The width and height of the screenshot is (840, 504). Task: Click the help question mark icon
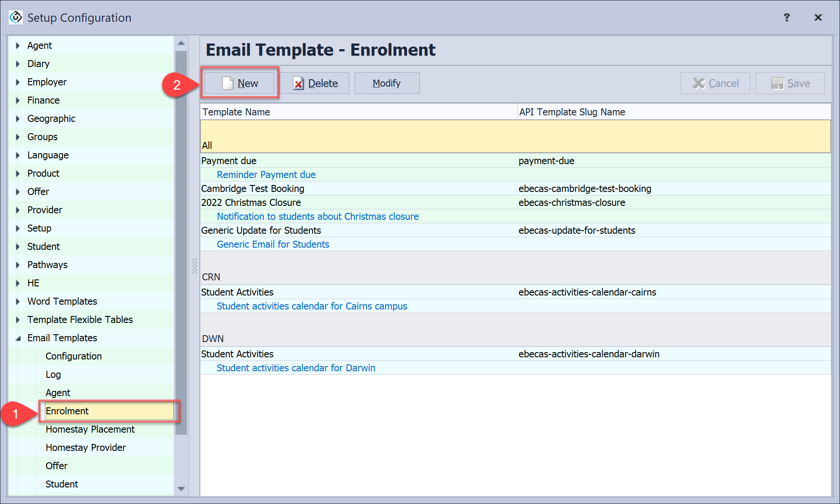point(786,17)
